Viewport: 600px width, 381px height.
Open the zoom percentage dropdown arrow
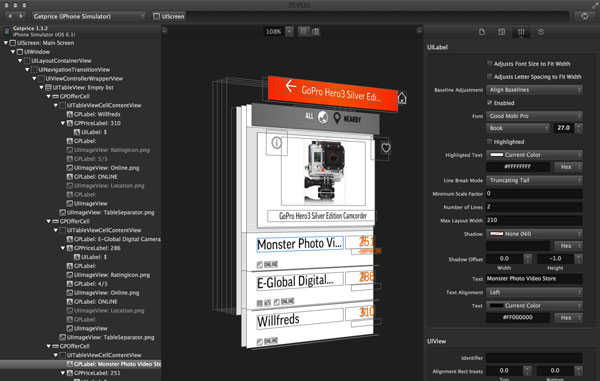coord(290,31)
